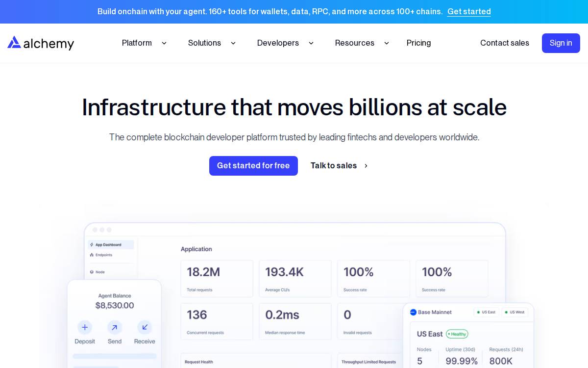Click the Base Mainnet chain icon

click(413, 312)
